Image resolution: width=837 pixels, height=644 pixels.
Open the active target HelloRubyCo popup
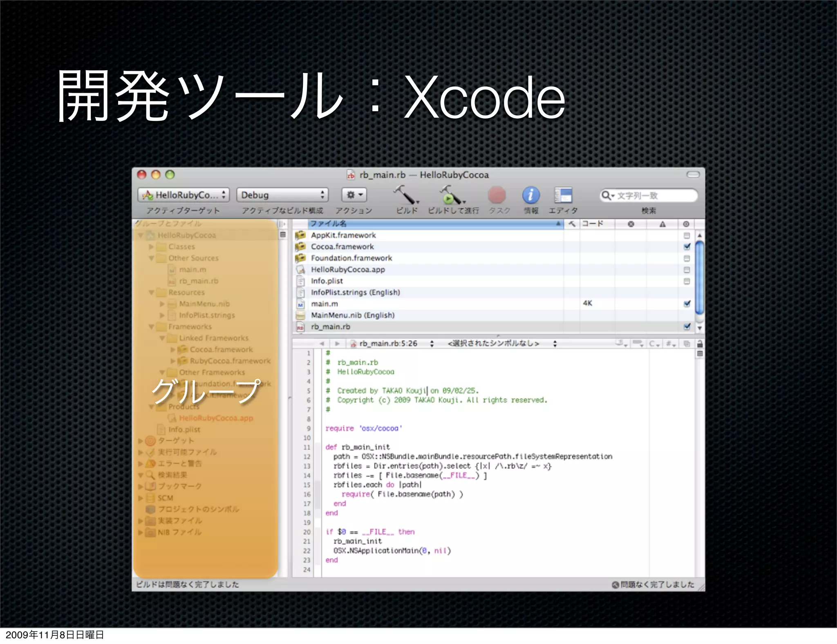tap(184, 195)
